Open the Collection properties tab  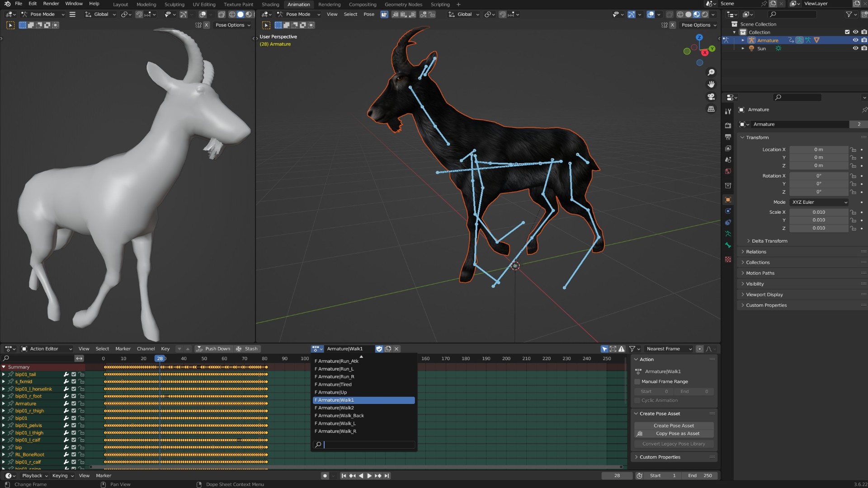click(728, 186)
